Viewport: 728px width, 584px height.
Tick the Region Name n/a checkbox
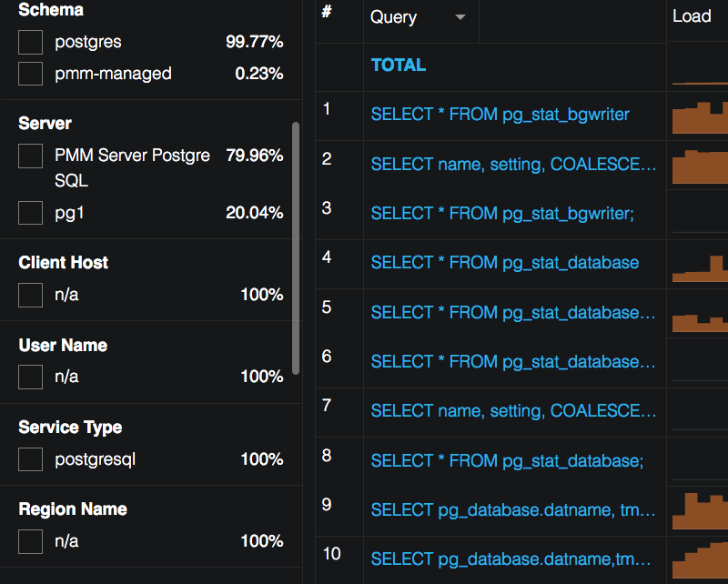31,541
